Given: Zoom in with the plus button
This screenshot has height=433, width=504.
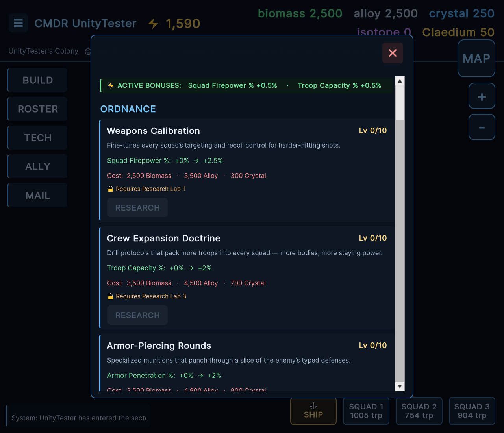Looking at the screenshot, I should point(482,96).
